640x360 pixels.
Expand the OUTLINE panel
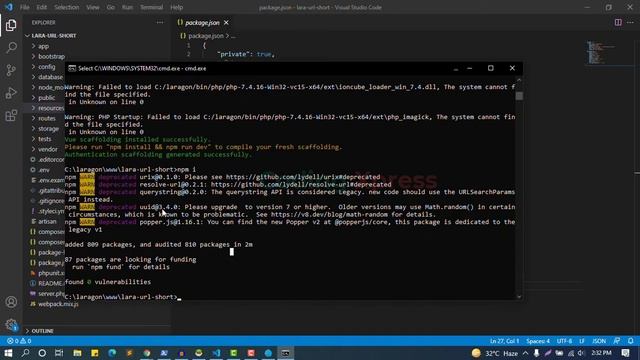42,331
